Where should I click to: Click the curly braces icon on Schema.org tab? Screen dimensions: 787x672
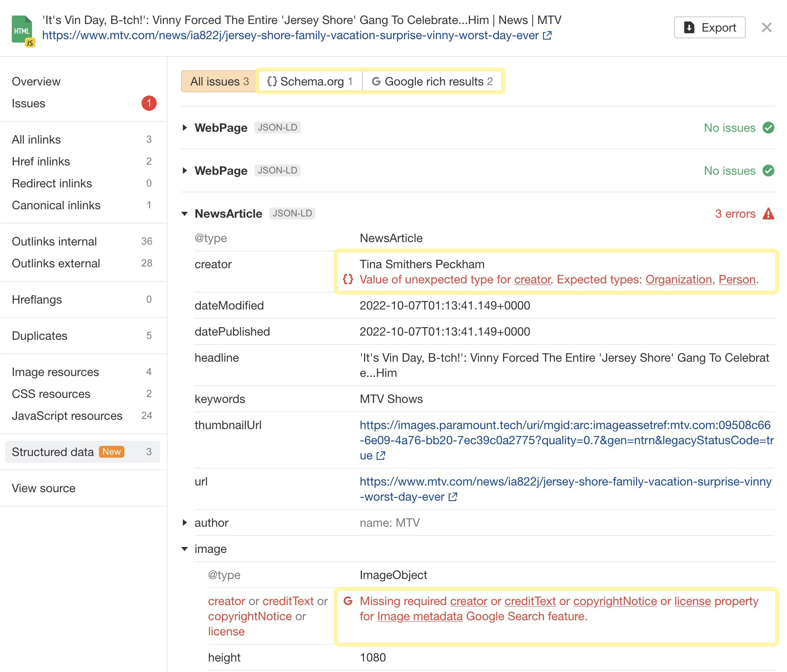[272, 81]
